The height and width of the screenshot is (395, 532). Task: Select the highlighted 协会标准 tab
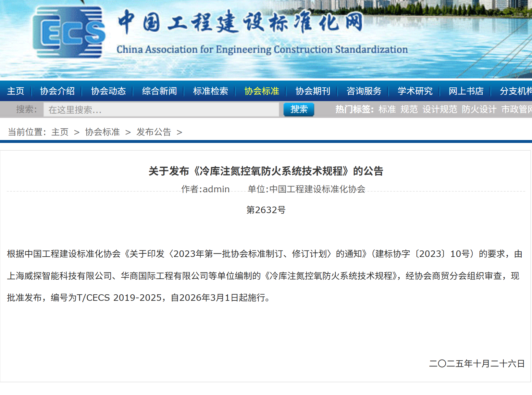coord(262,91)
